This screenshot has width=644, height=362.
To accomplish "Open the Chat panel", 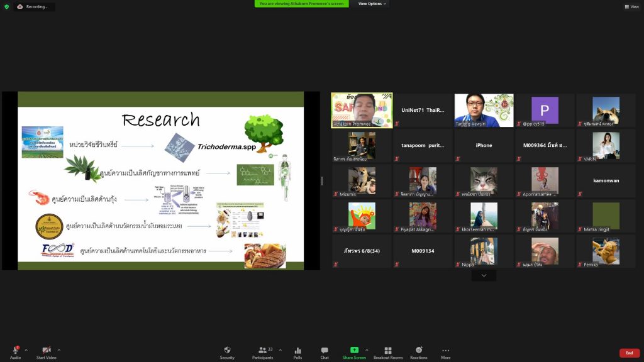I will click(x=325, y=352).
